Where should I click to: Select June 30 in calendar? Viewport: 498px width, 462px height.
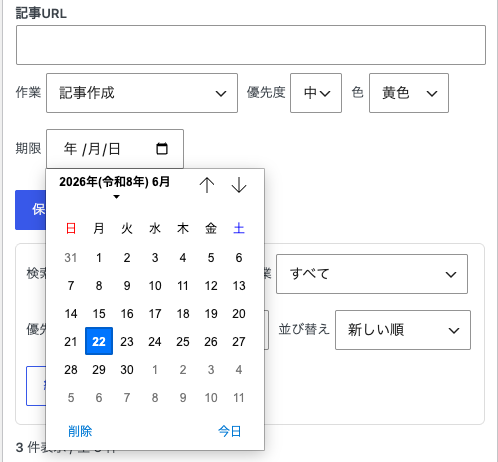point(127,370)
